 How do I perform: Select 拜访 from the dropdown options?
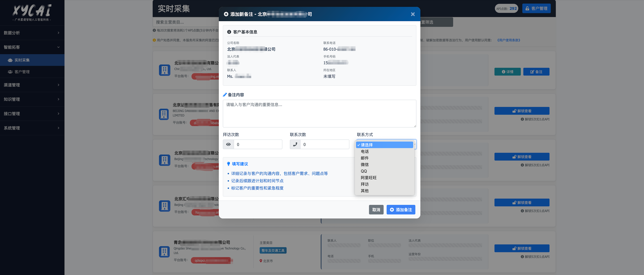click(x=385, y=184)
